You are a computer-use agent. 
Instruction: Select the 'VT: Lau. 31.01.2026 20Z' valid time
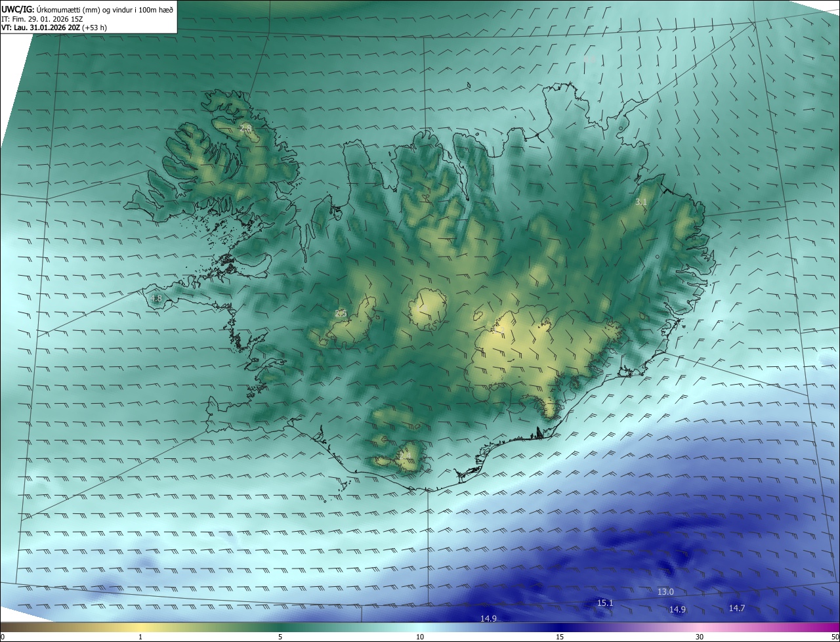click(x=41, y=28)
